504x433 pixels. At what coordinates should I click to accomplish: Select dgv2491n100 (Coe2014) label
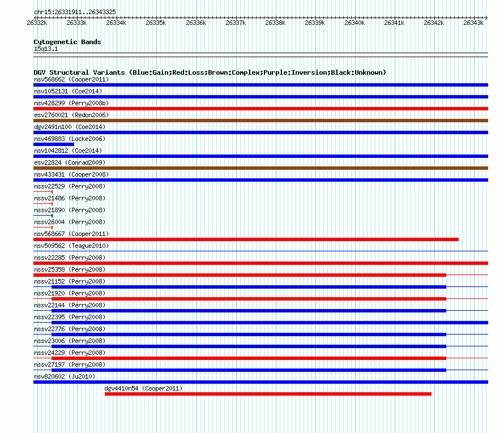coord(70,127)
